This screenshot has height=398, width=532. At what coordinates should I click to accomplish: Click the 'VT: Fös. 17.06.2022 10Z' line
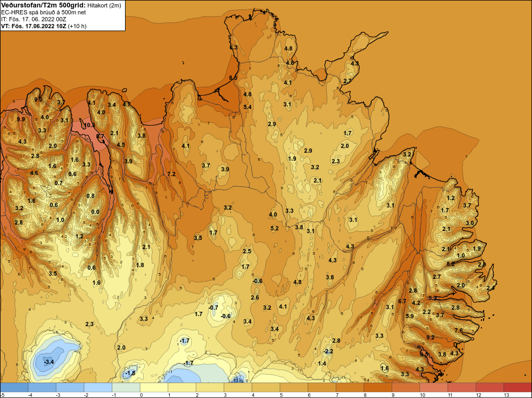tap(34, 26)
